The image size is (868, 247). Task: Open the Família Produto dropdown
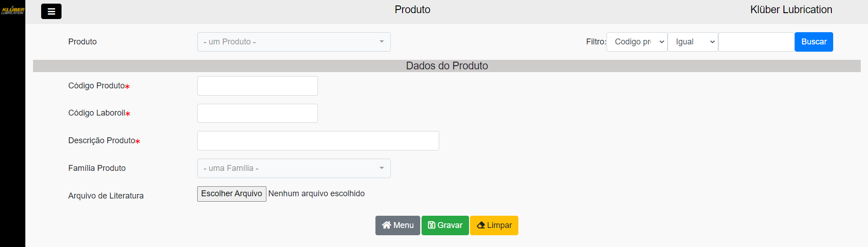point(294,168)
